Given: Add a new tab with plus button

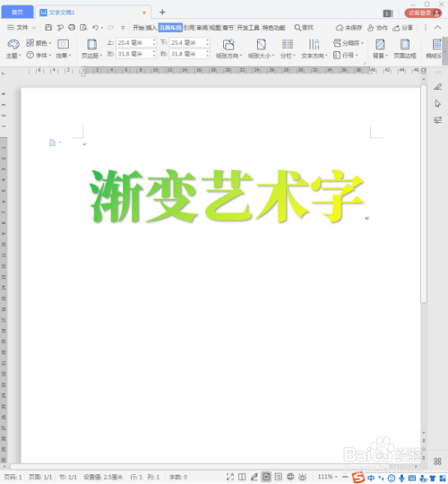Looking at the screenshot, I should (x=162, y=13).
